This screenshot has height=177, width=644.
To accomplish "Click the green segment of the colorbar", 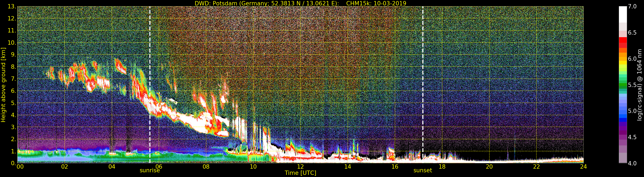I will [x=623, y=85].
